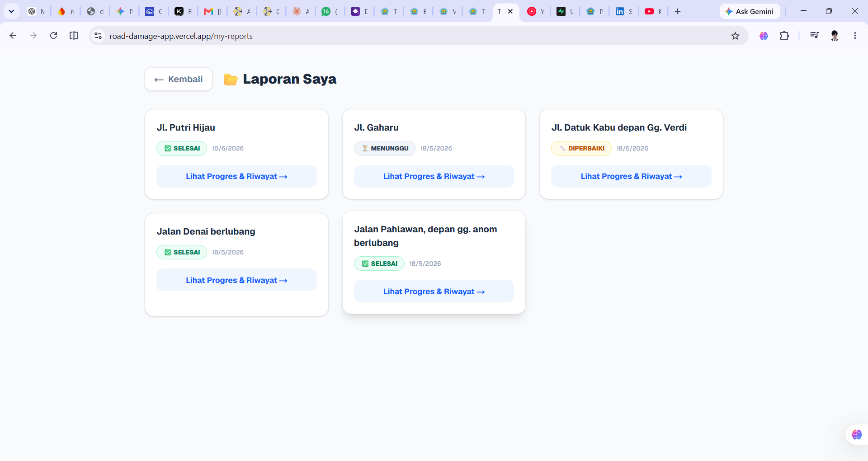Open the black K-icon tab
This screenshot has height=461, width=868.
[184, 11]
